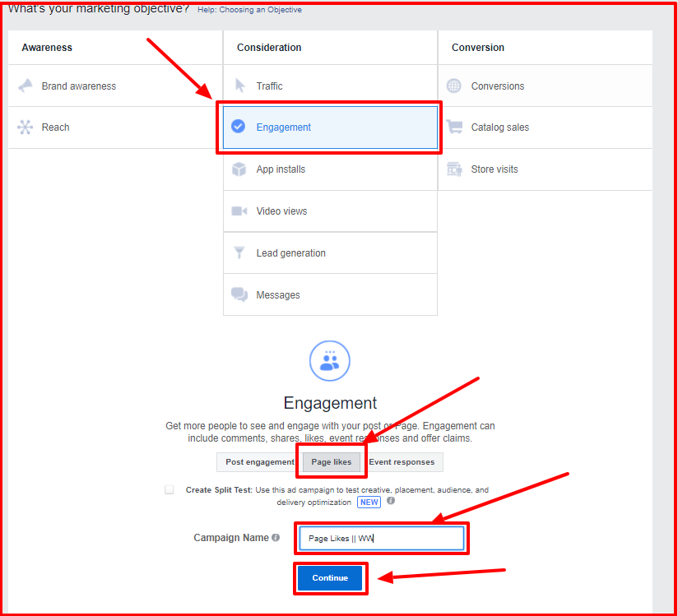Viewport: 678px width, 616px height.
Task: Click the Engagement blue checkmark icon
Action: point(239,126)
